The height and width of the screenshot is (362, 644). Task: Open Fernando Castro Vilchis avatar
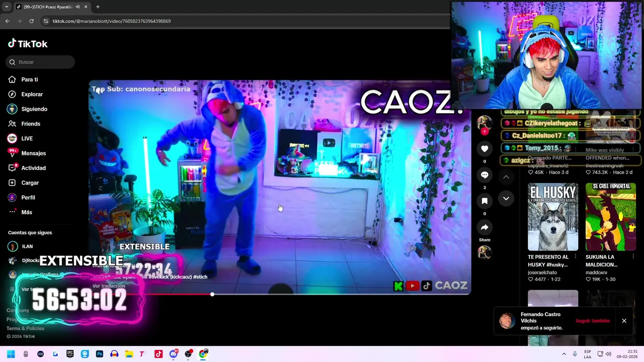tap(507, 321)
